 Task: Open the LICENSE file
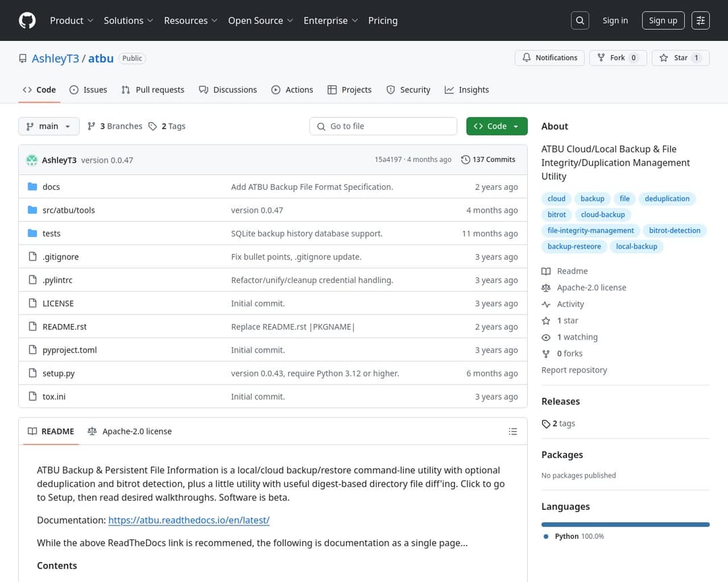pyautogui.click(x=58, y=304)
